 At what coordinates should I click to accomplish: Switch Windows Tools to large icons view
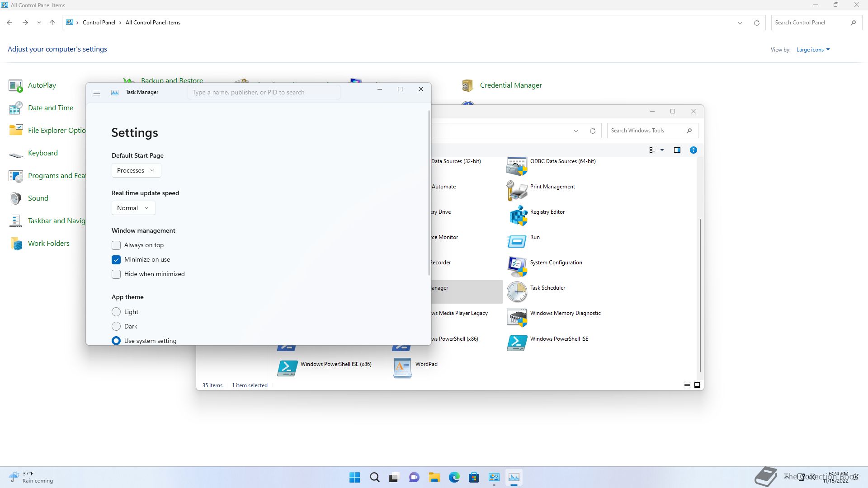tap(697, 385)
